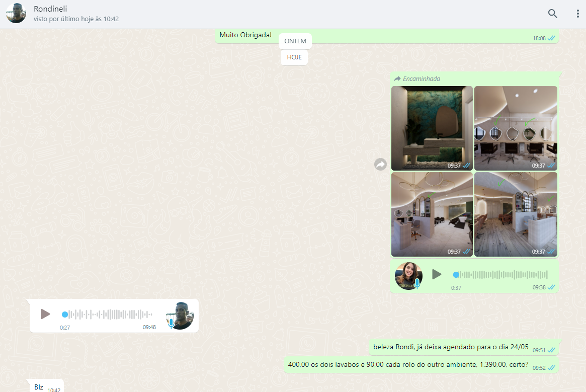
Task: Open the green marble lavabo photo
Action: (432, 128)
